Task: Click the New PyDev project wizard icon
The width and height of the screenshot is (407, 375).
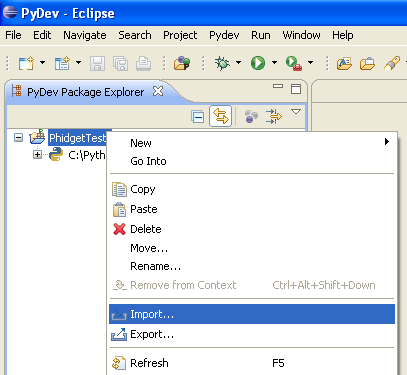Action: click(182, 63)
